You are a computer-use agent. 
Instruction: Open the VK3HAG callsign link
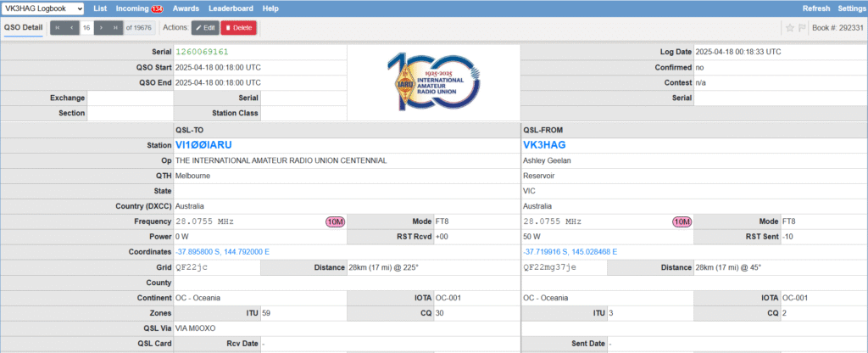click(542, 145)
